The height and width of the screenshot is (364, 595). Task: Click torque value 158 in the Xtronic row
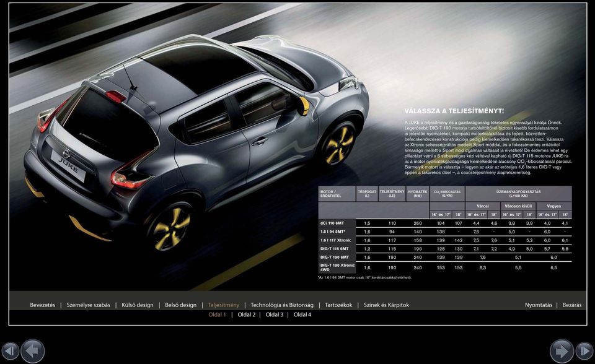pyautogui.click(x=417, y=240)
